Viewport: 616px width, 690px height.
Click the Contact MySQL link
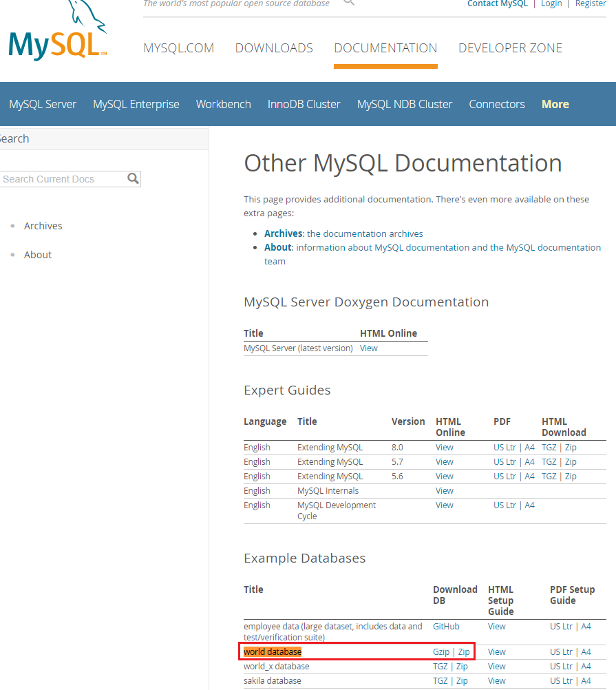coord(498,3)
